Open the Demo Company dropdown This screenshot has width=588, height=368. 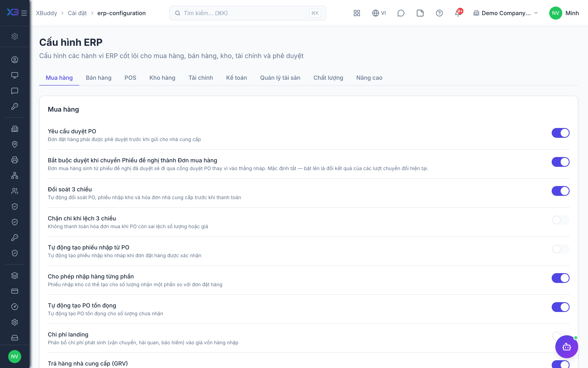(505, 13)
